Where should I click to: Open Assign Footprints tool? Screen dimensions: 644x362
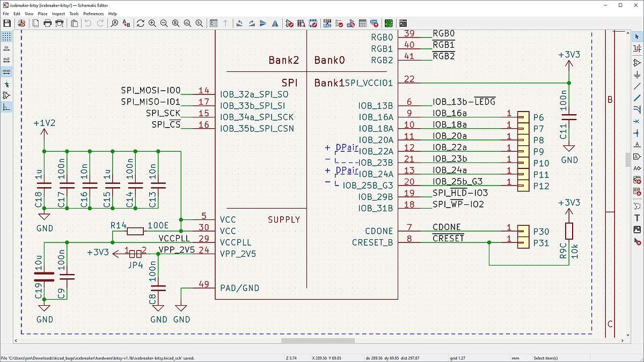(x=351, y=24)
